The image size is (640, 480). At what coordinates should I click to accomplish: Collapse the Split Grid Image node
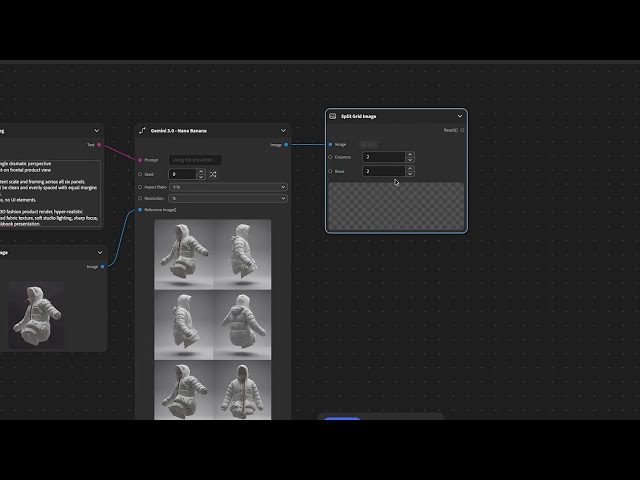[x=460, y=116]
